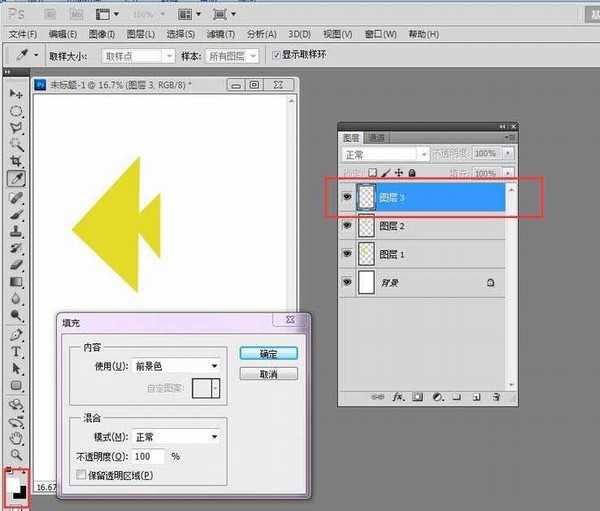Click the 取消 button
Image resolution: width=600 pixels, height=511 pixels.
[x=267, y=374]
